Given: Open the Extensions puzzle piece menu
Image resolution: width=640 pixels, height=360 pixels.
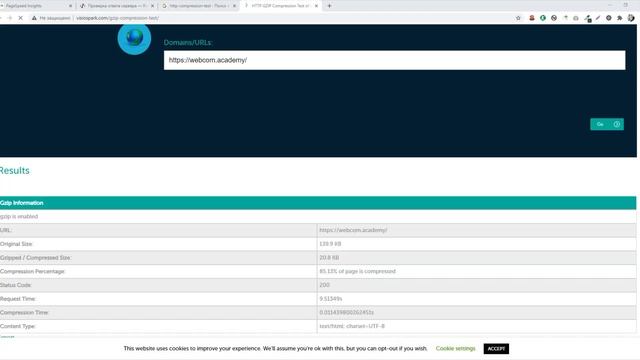Looking at the screenshot, I should (620, 18).
